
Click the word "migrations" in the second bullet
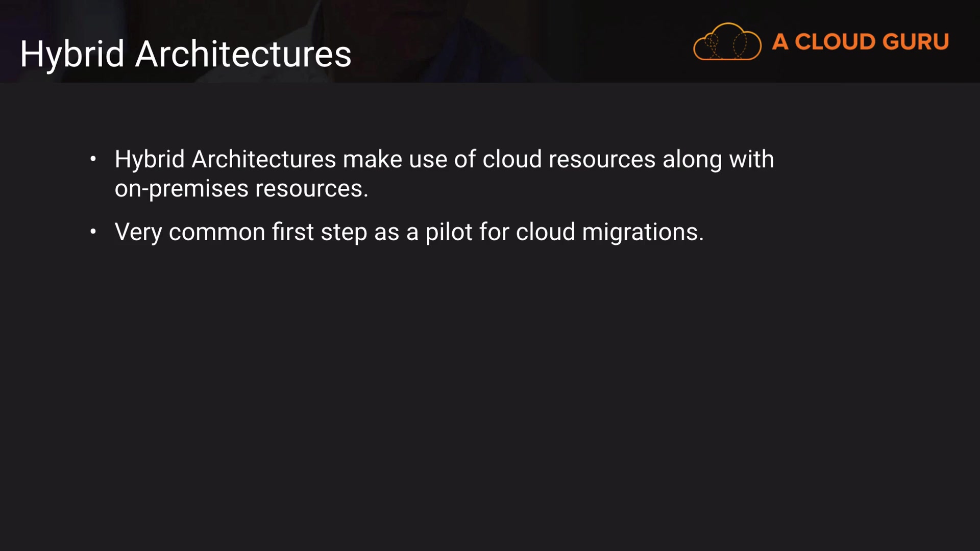pyautogui.click(x=640, y=232)
